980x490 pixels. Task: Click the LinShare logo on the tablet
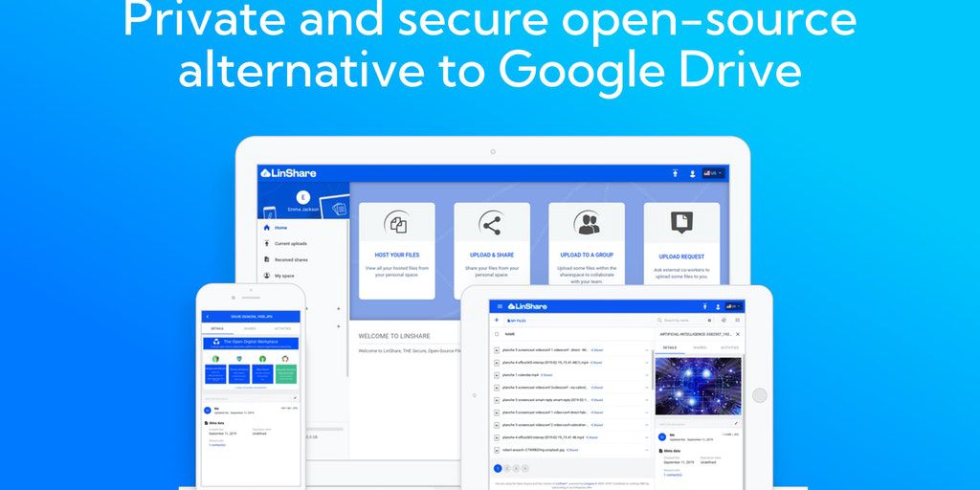pos(527,306)
